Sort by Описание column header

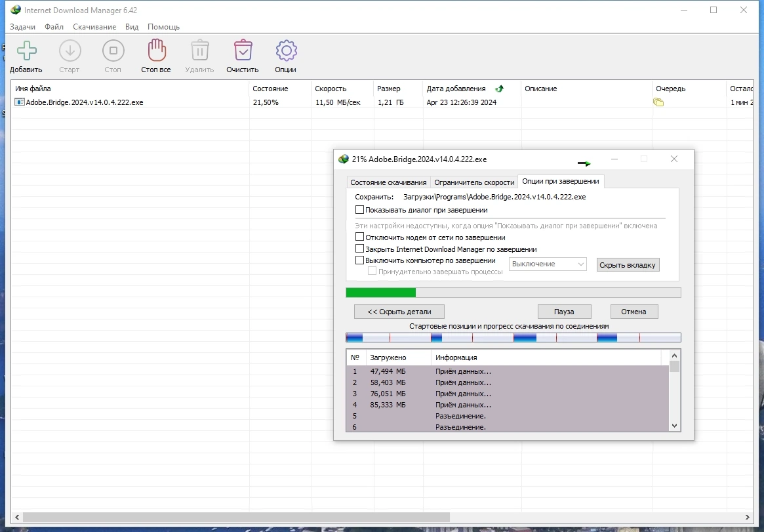click(587, 89)
